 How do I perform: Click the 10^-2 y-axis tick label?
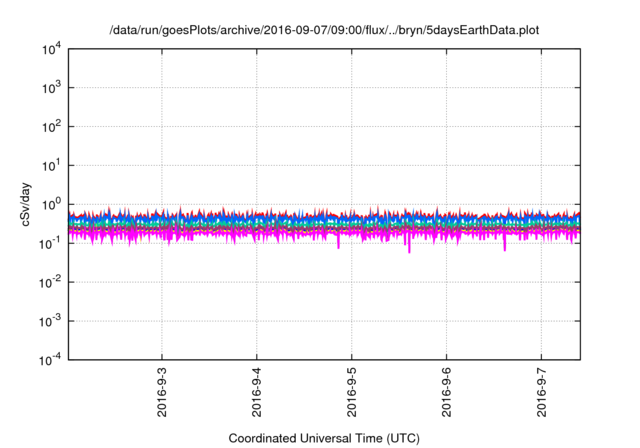(50, 282)
